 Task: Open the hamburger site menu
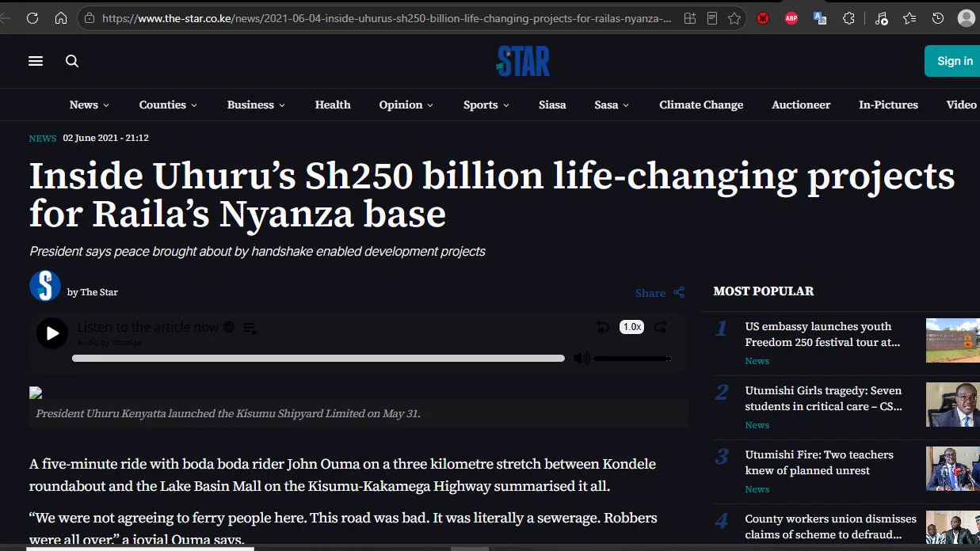coord(36,61)
